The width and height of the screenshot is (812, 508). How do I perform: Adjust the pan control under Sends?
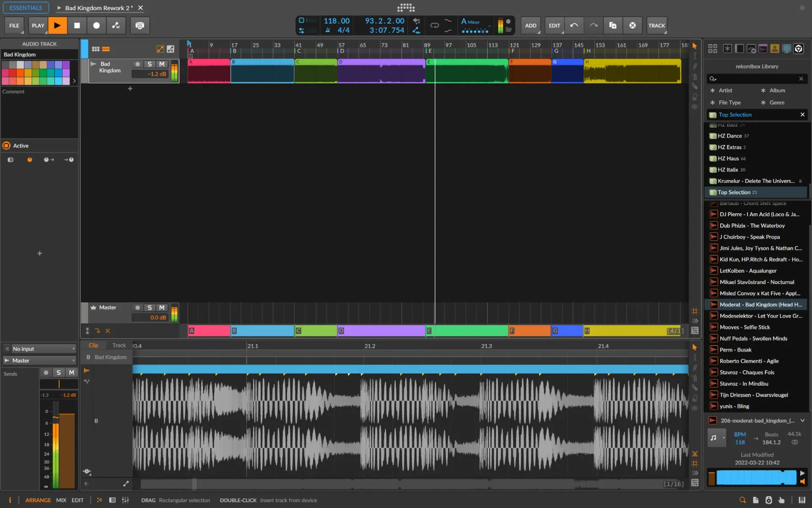59,384
